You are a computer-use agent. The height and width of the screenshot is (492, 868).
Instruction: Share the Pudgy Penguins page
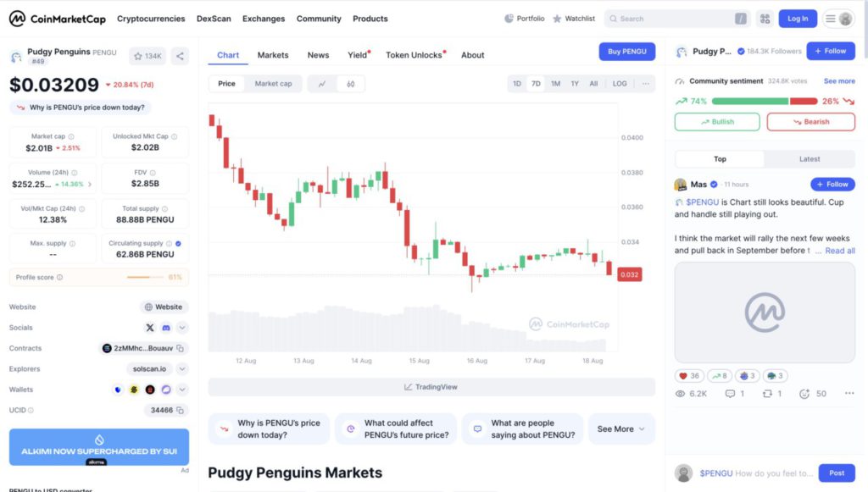pyautogui.click(x=180, y=55)
